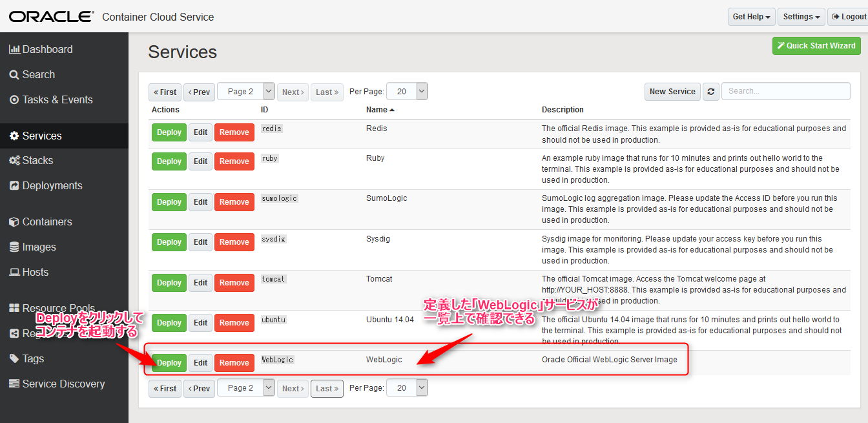Click the sysdig ID cell

tap(273, 239)
